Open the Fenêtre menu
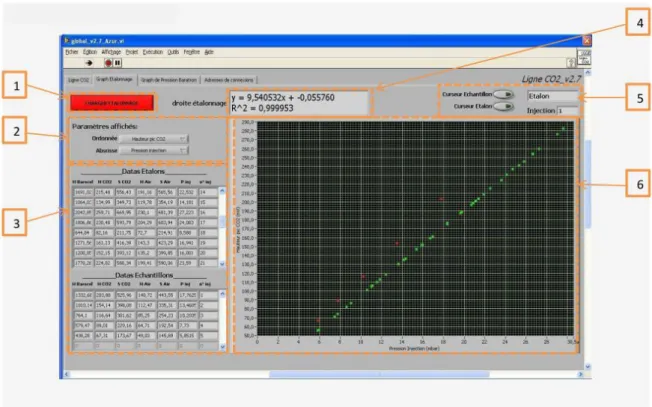The height and width of the screenshot is (407, 652). point(192,52)
